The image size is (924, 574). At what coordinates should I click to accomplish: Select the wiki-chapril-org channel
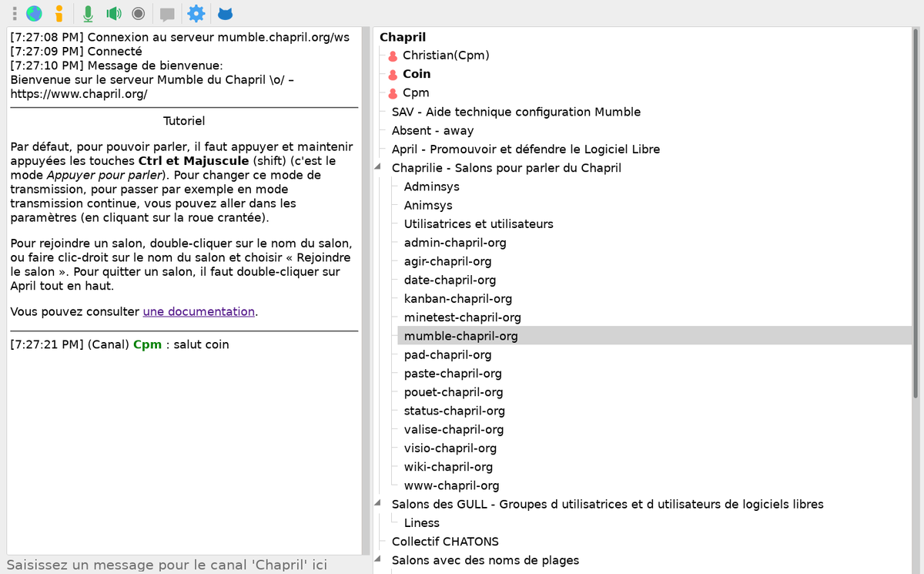(448, 466)
